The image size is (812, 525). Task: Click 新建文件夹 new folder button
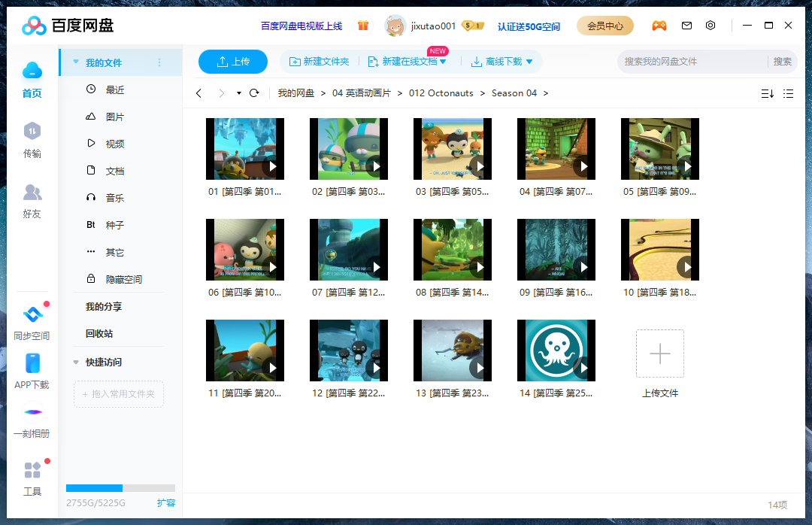(319, 62)
